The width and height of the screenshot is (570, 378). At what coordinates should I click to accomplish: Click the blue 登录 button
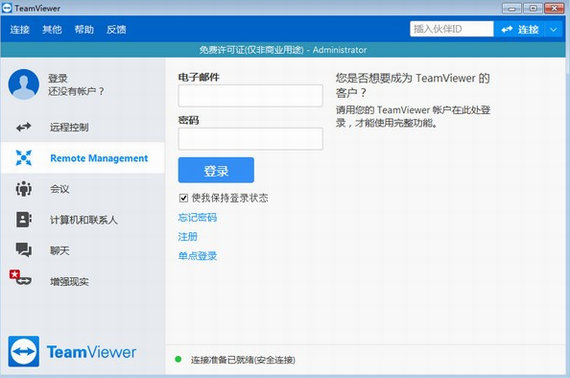tap(216, 170)
